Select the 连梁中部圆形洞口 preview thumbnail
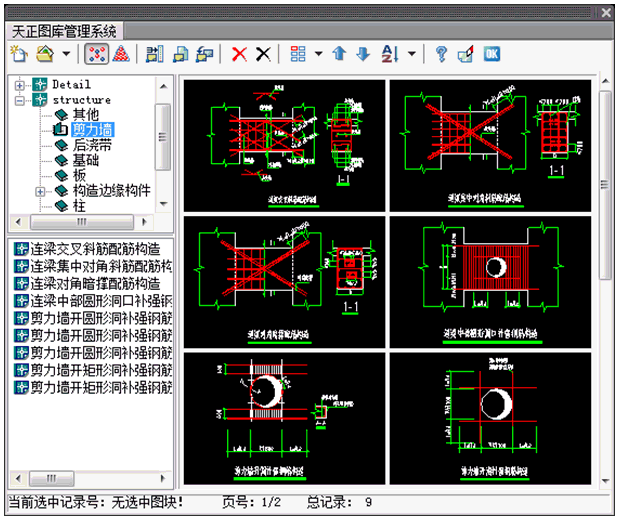The width and height of the screenshot is (621, 520). [490, 282]
